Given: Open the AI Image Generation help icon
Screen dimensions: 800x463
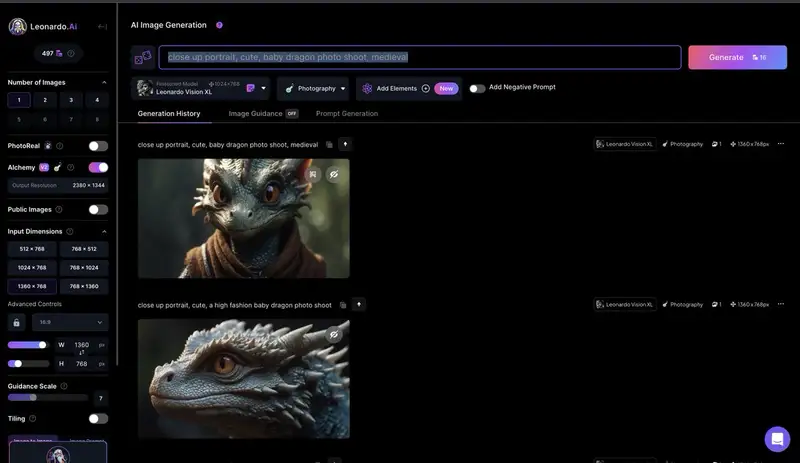Looking at the screenshot, I should coord(219,25).
